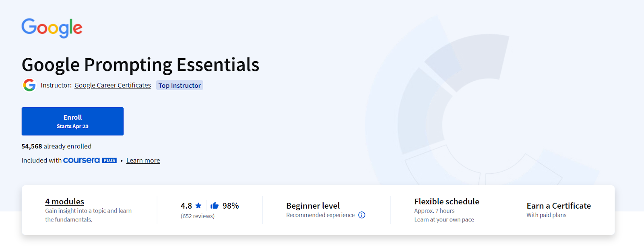Click the Earn a Certificate heading
644x246 pixels.
(559, 206)
